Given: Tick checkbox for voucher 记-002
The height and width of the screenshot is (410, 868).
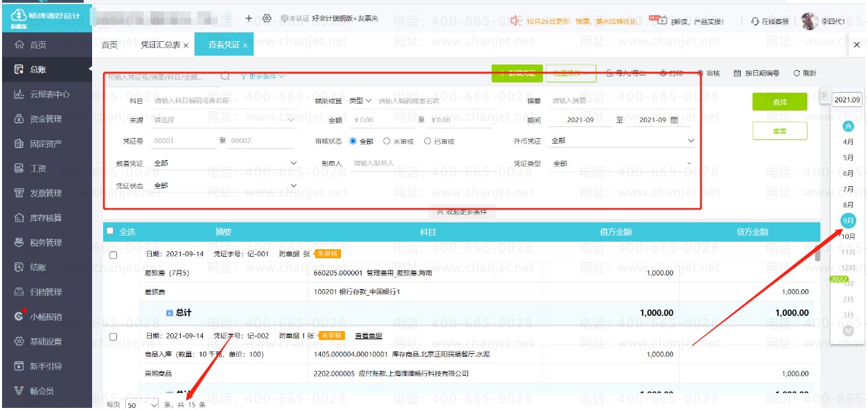Looking at the screenshot, I should point(113,337).
